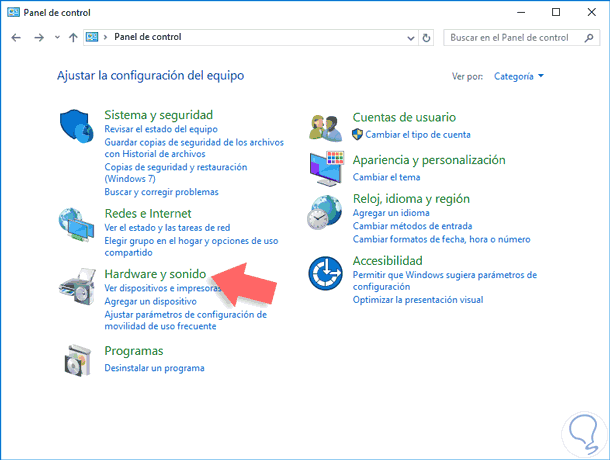Click Panel de control in the address breadcrumb
The image size is (610, 460).
pos(147,37)
